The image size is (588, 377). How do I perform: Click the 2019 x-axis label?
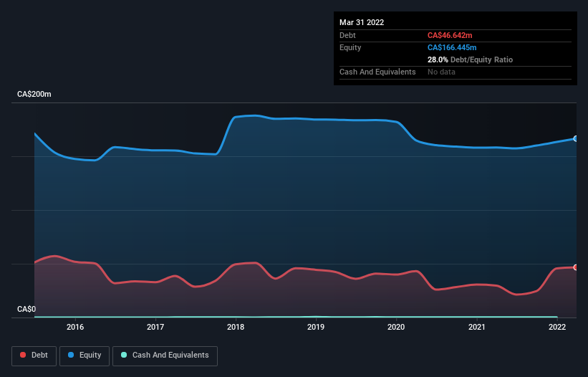tap(316, 327)
